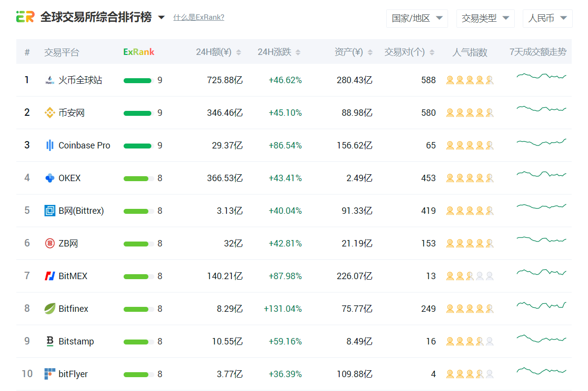Open the 币安网 exchange link
The height and width of the screenshot is (391, 588).
(71, 112)
